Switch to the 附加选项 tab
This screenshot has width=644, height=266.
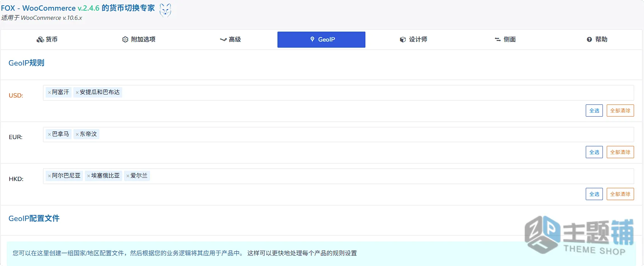point(139,40)
